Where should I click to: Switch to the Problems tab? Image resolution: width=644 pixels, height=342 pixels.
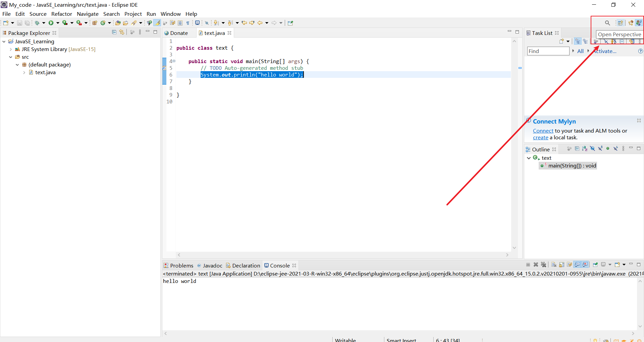(x=178, y=265)
